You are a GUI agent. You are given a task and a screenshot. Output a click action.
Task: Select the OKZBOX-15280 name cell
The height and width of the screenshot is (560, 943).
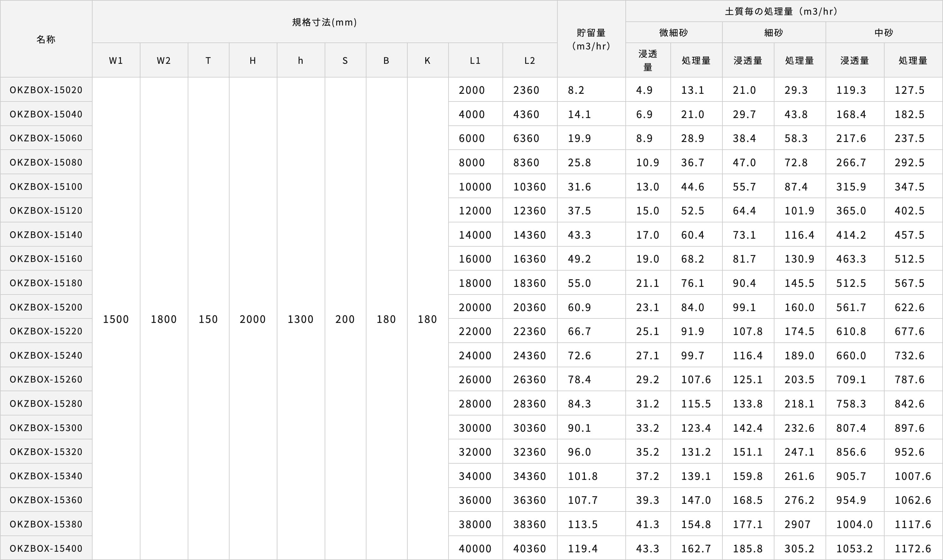pyautogui.click(x=46, y=403)
